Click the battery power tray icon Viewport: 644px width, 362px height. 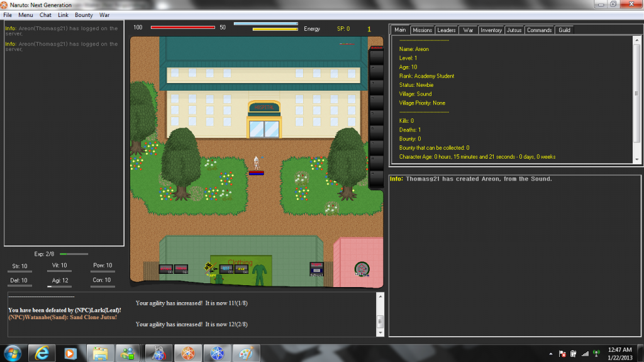(x=574, y=354)
